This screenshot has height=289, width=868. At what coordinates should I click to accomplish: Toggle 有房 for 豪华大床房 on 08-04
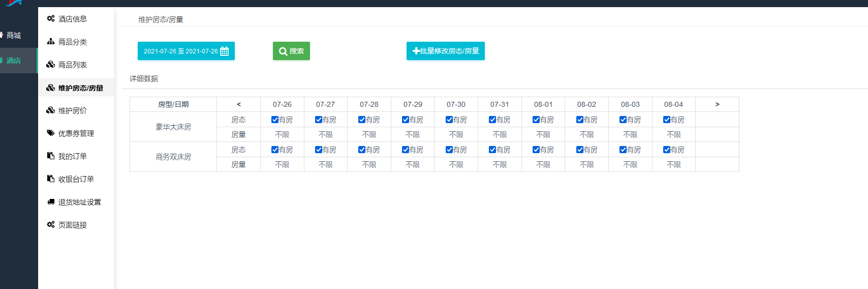click(x=667, y=120)
